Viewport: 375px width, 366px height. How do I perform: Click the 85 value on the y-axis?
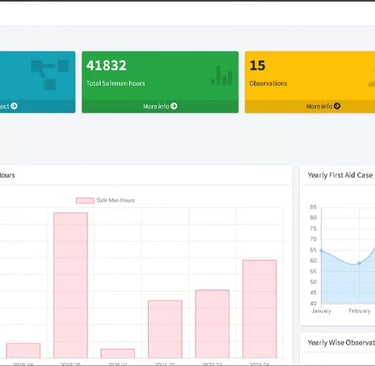(x=313, y=207)
